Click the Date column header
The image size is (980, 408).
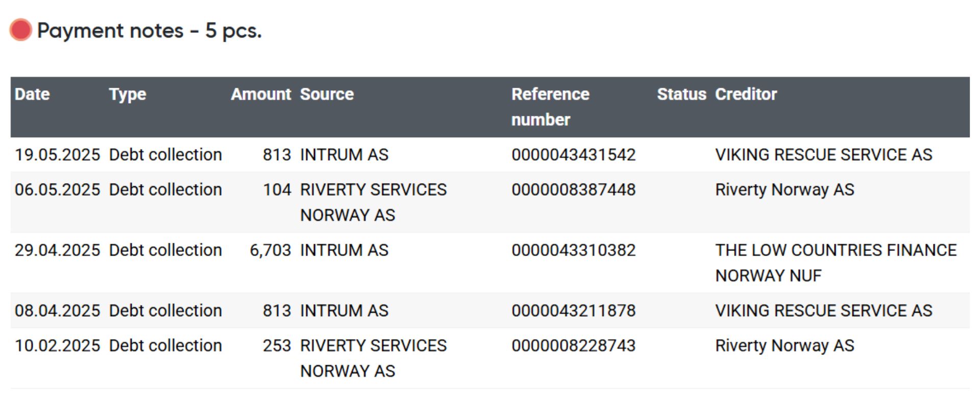pos(32,94)
